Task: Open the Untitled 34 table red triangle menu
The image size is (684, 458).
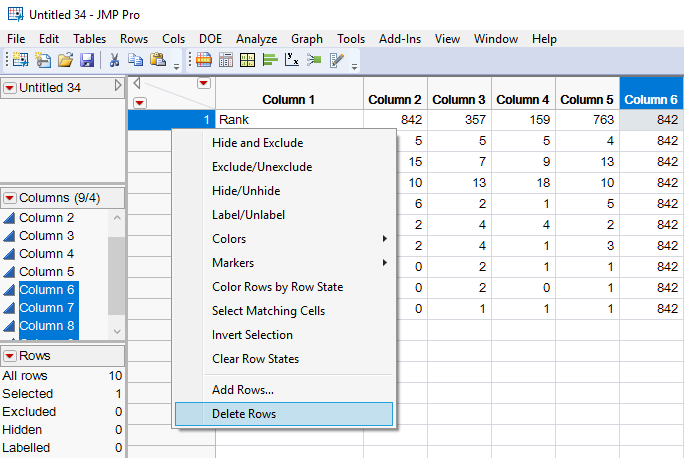Action: tap(10, 88)
